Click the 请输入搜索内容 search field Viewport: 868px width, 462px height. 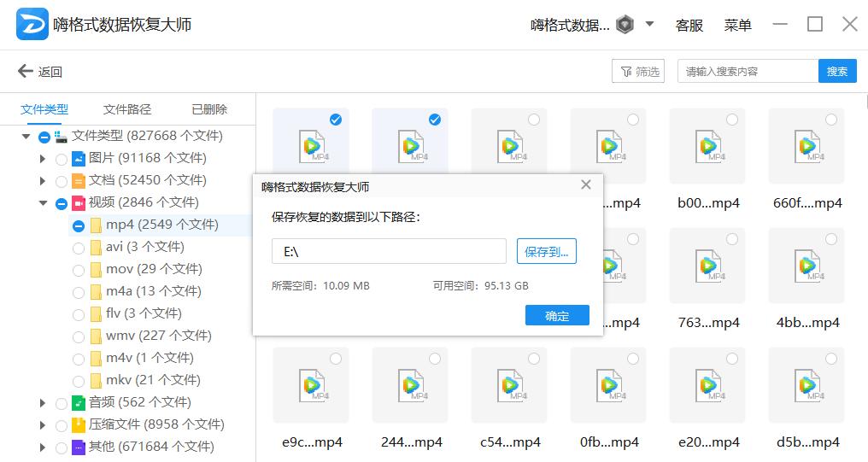coord(748,72)
